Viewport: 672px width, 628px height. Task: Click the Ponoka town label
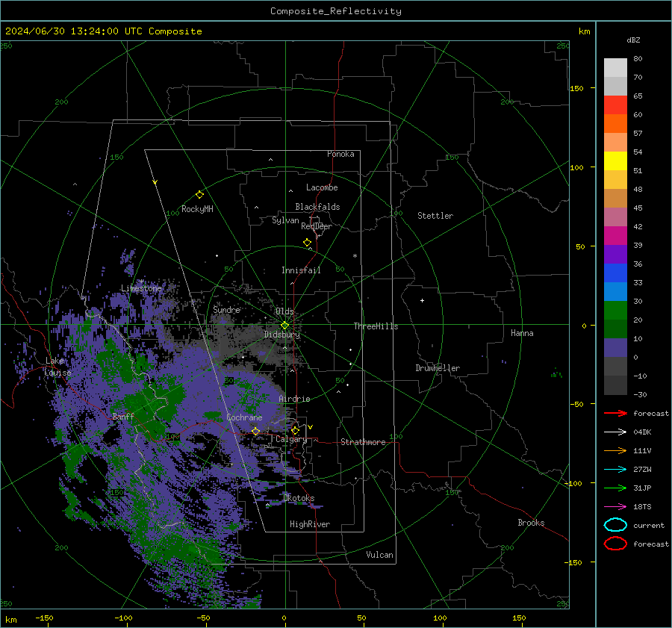(x=340, y=155)
